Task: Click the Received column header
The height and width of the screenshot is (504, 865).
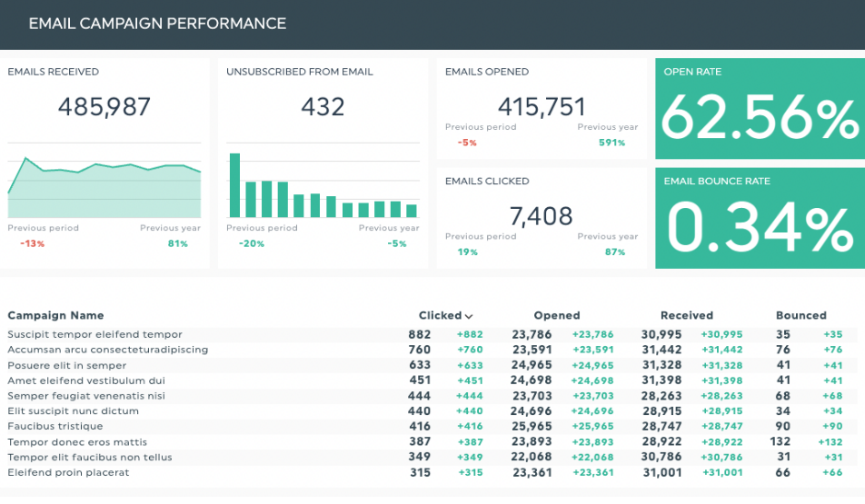Action: coord(687,315)
